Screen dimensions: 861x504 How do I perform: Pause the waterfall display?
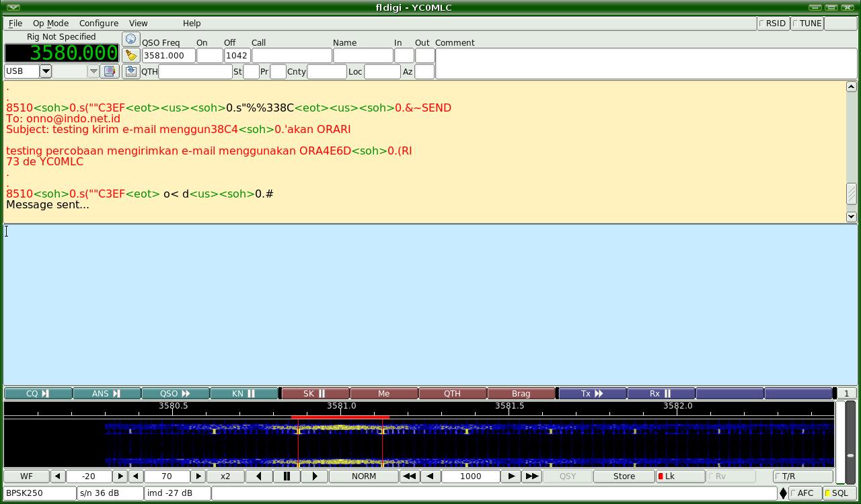(287, 476)
